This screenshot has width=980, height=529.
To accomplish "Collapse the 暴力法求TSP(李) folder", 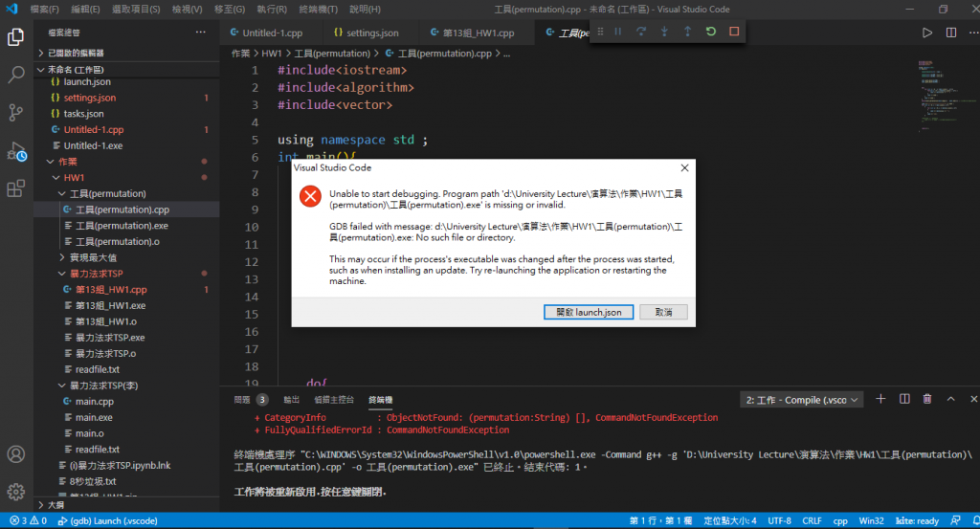I will (x=128, y=386).
